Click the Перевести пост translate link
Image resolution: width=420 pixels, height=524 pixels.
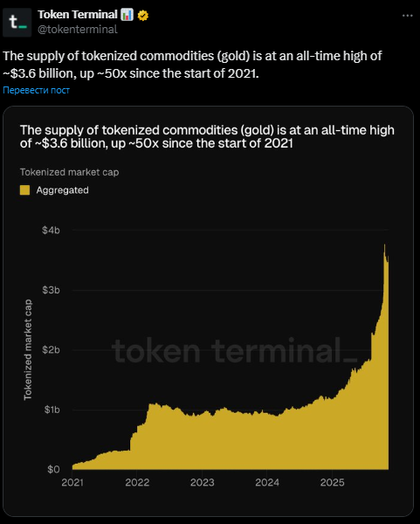[x=36, y=90]
